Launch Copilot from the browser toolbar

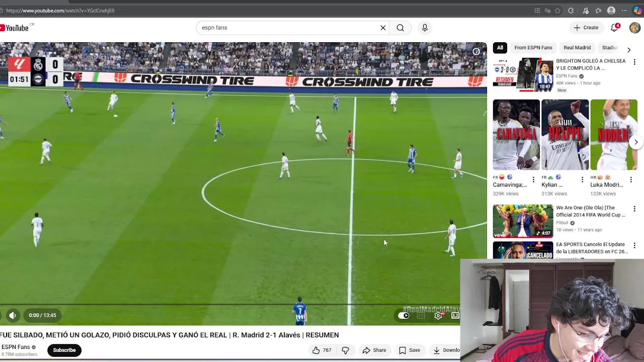point(637,11)
